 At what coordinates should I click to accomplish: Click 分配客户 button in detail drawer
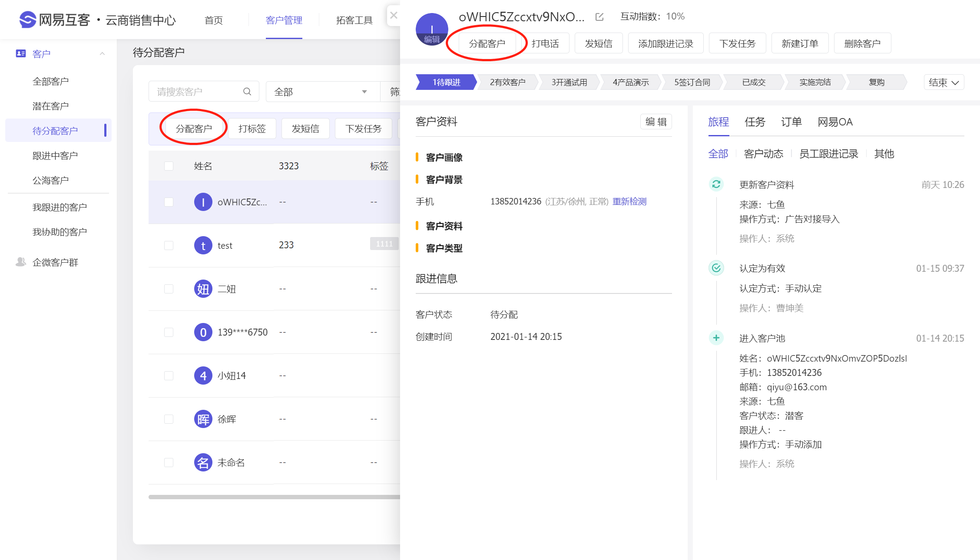[487, 43]
